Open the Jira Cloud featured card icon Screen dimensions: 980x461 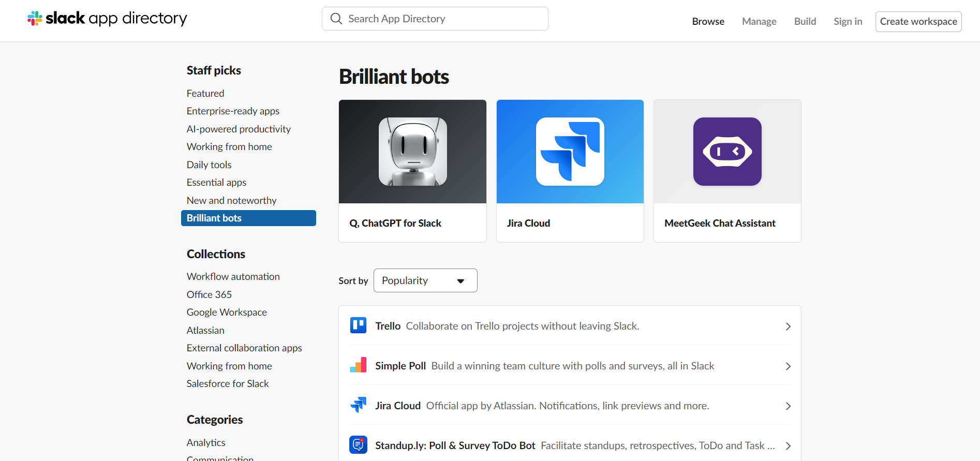point(570,152)
